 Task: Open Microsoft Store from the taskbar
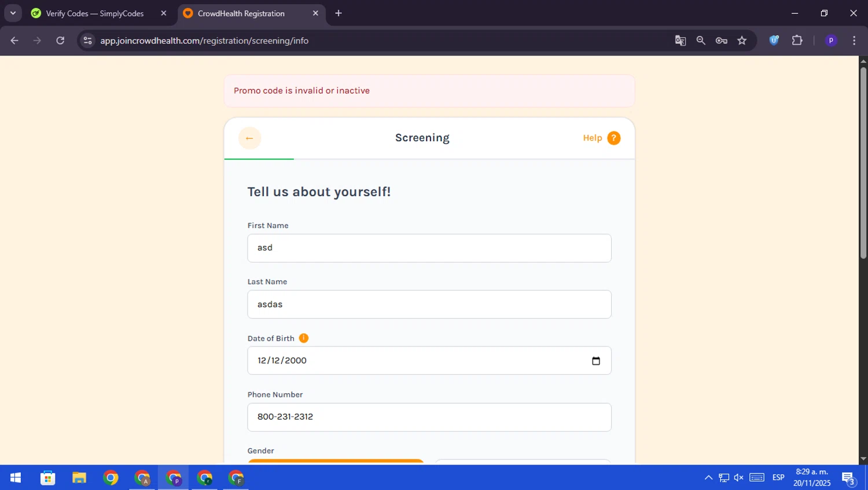tap(48, 478)
